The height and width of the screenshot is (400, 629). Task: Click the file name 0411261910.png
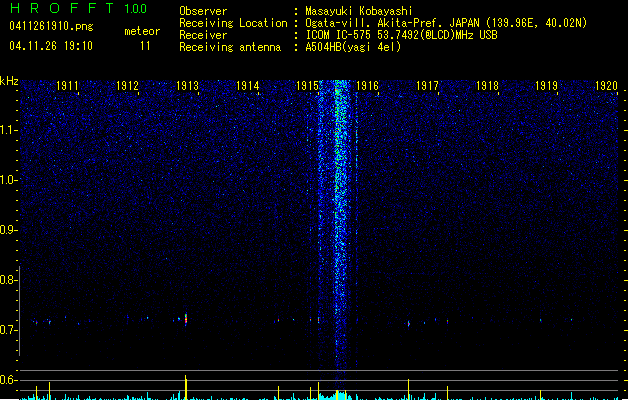(51, 26)
